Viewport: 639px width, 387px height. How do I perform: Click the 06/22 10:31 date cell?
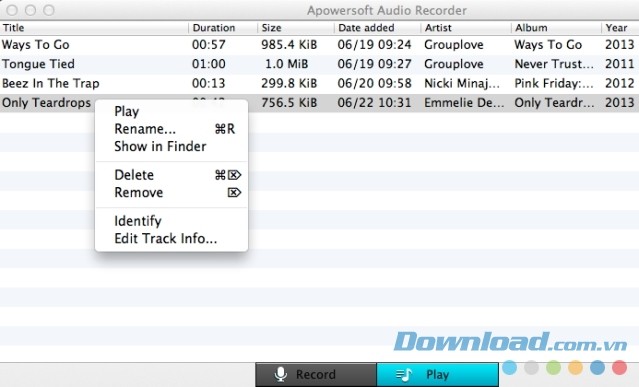point(374,103)
